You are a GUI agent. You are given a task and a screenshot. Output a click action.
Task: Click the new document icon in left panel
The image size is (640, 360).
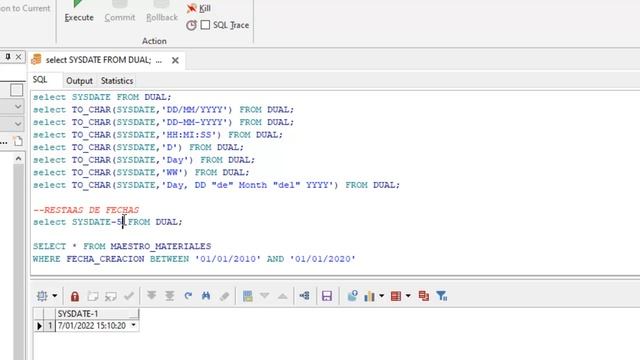18,141
